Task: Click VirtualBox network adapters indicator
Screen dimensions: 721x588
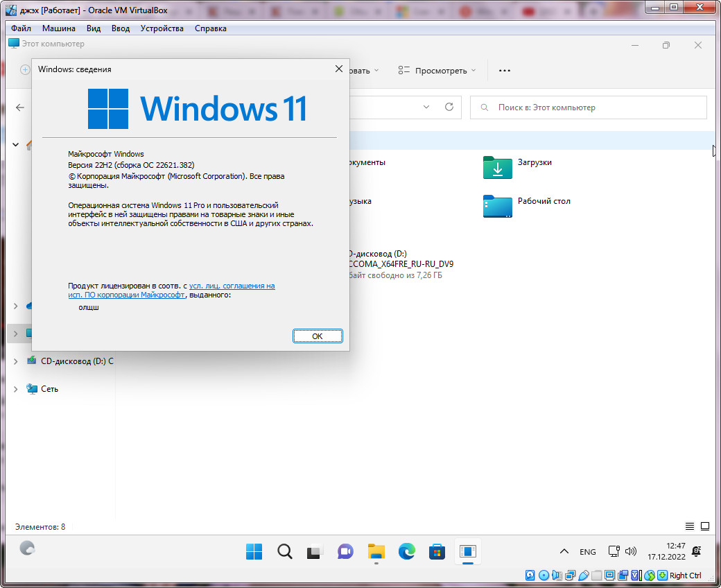Action: pos(570,575)
